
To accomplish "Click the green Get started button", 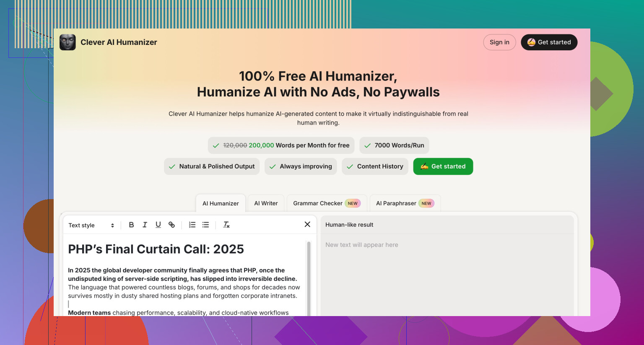I will (x=443, y=166).
